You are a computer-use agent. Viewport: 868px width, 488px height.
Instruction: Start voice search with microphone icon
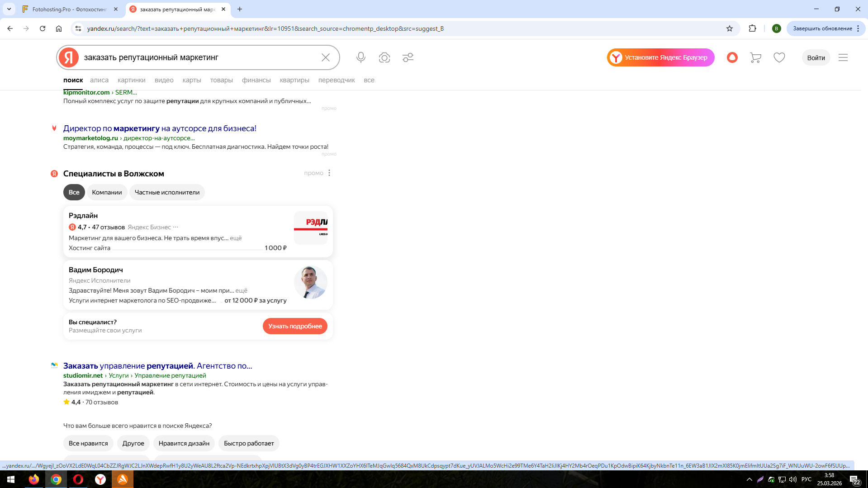click(x=360, y=57)
